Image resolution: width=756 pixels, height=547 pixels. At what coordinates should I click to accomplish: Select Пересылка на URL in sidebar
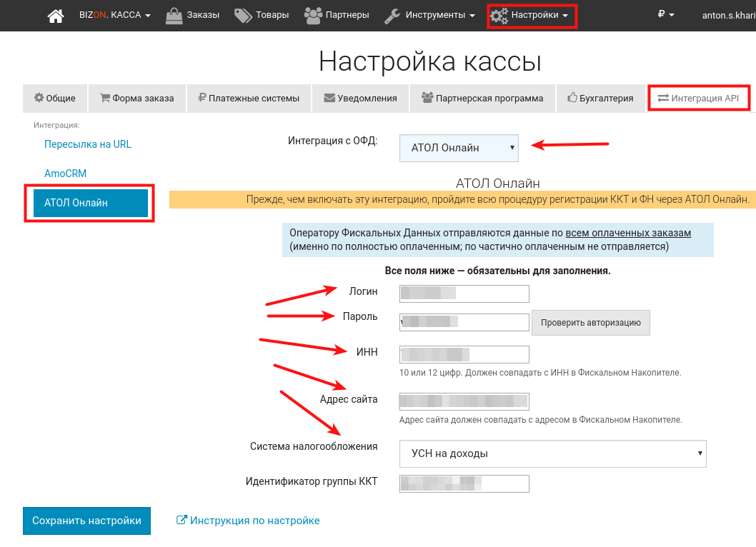click(x=88, y=144)
